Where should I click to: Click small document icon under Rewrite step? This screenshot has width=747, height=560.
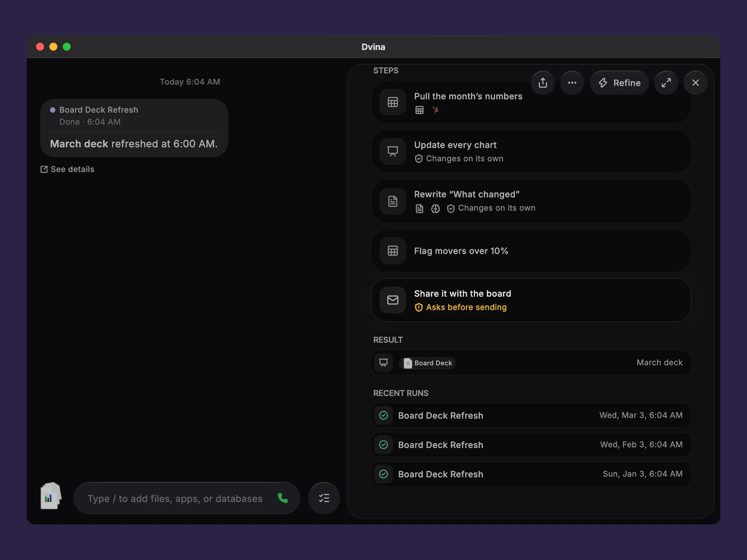(420, 209)
